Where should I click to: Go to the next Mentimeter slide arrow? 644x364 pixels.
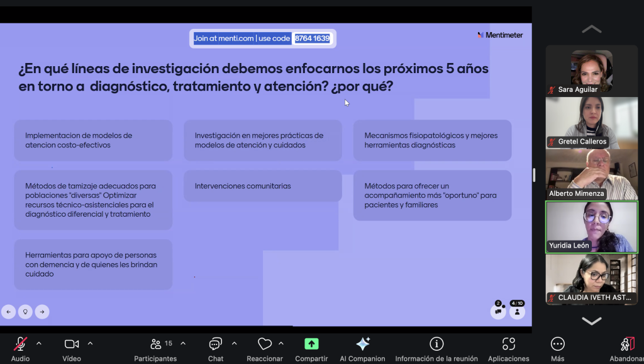(42, 312)
